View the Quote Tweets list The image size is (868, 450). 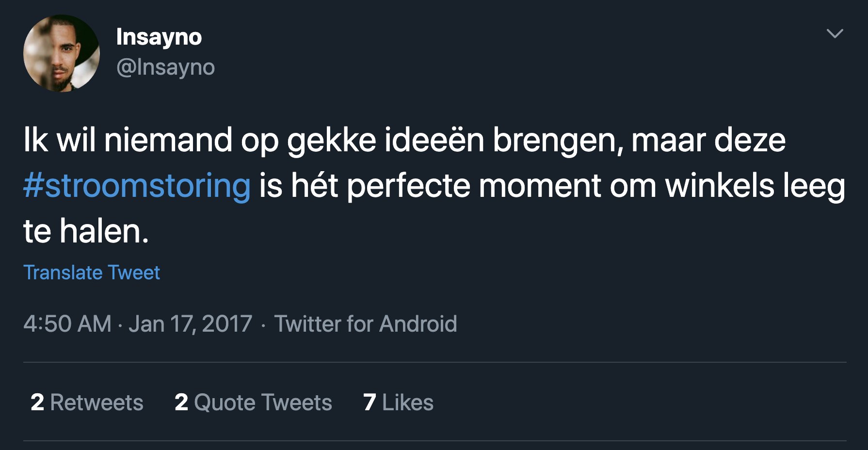coord(263,402)
